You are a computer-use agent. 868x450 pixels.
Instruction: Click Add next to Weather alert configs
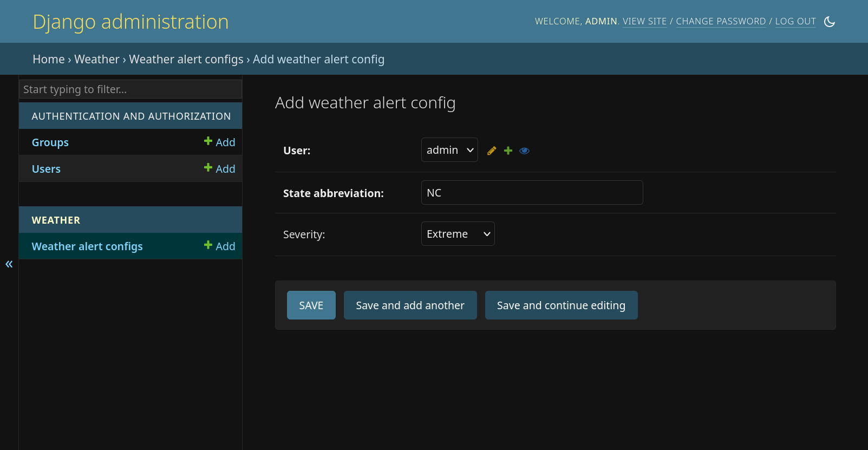tap(219, 246)
